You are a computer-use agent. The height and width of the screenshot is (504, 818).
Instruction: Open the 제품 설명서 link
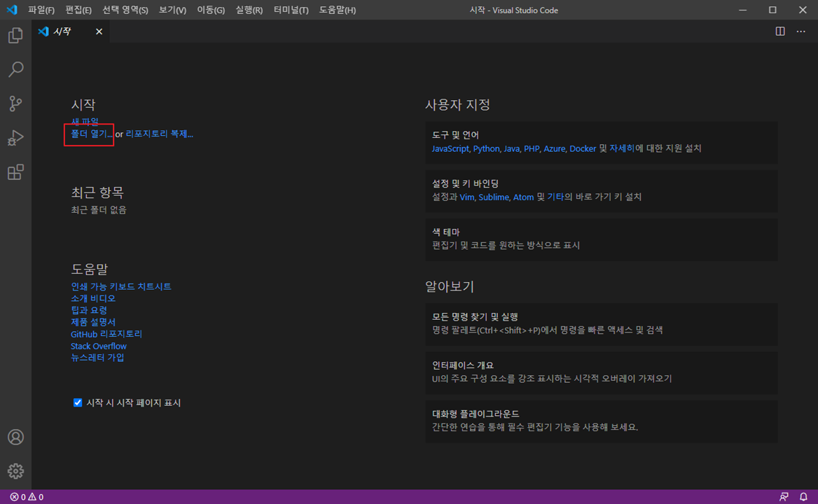(x=93, y=322)
